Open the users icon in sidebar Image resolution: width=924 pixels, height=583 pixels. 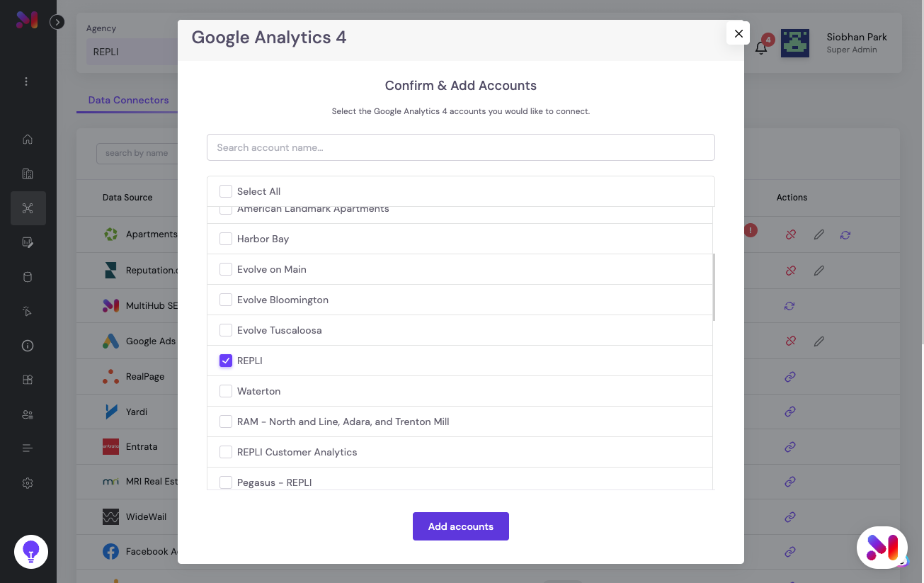pos(28,414)
